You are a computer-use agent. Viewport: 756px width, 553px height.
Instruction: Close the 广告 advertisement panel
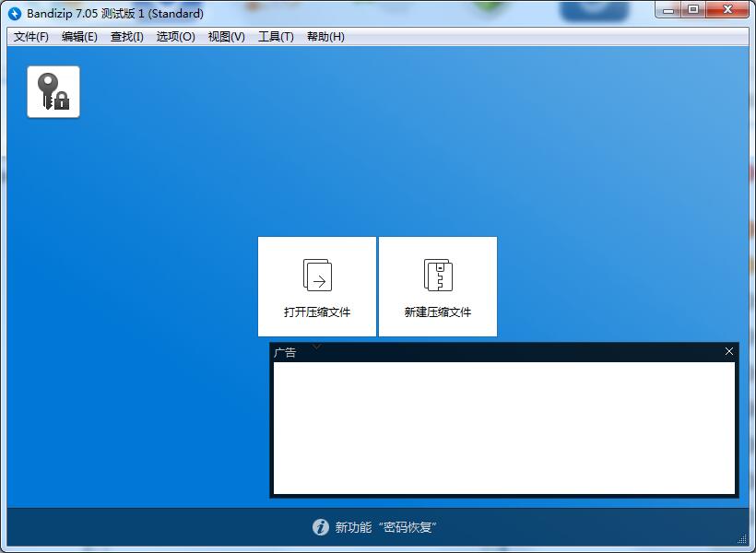coord(729,351)
